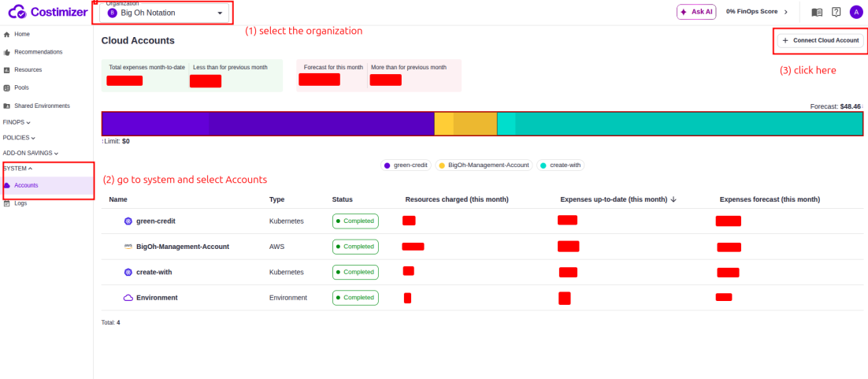Image resolution: width=868 pixels, height=379 pixels.
Task: Collapse the SYSTEM sidebar section
Action: [17, 168]
